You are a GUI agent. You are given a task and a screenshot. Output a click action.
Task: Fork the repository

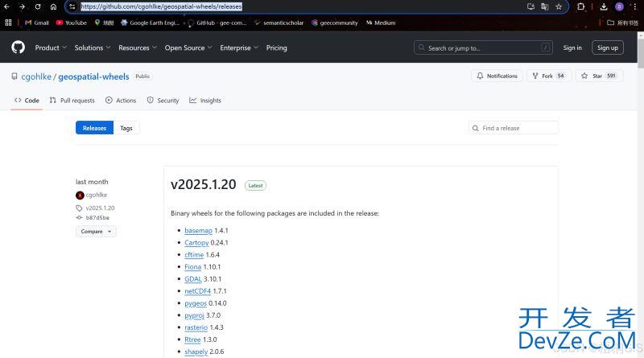549,76
